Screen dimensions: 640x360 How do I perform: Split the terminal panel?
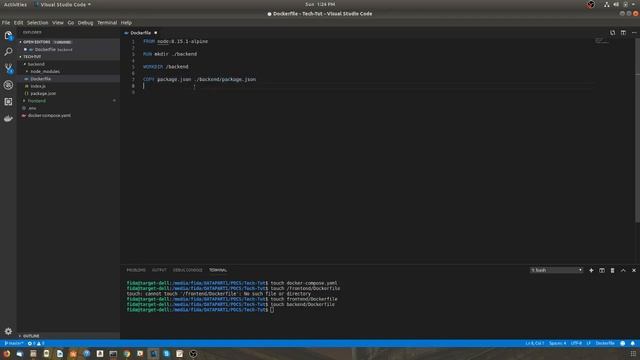click(x=602, y=270)
